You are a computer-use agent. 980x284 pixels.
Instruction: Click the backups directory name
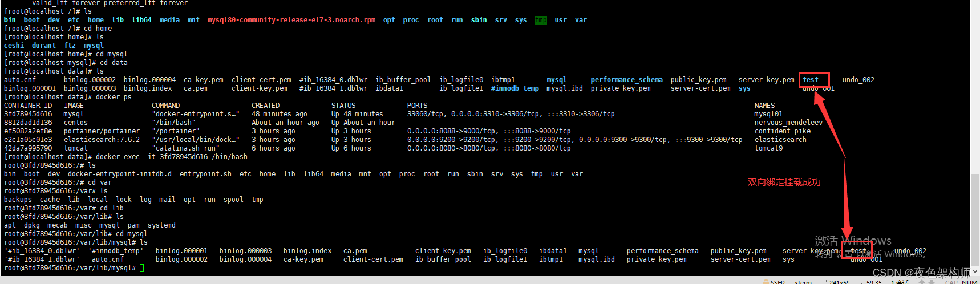18,200
